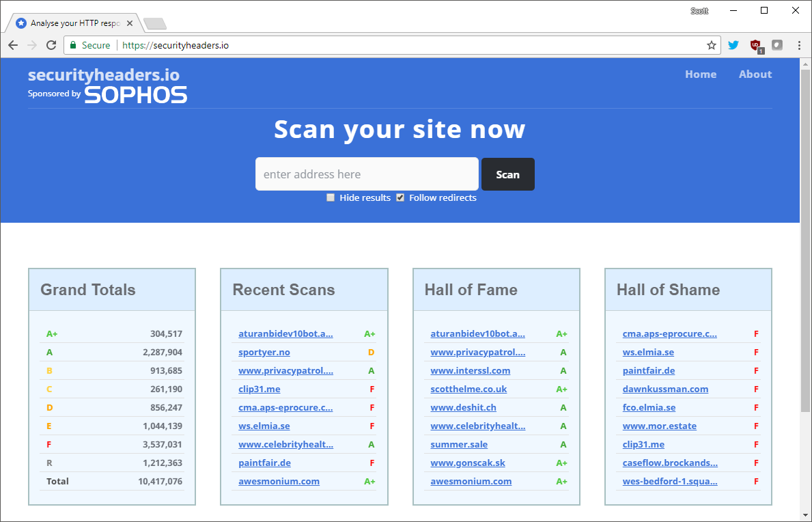
Task: Click the page reload icon
Action: (x=51, y=45)
